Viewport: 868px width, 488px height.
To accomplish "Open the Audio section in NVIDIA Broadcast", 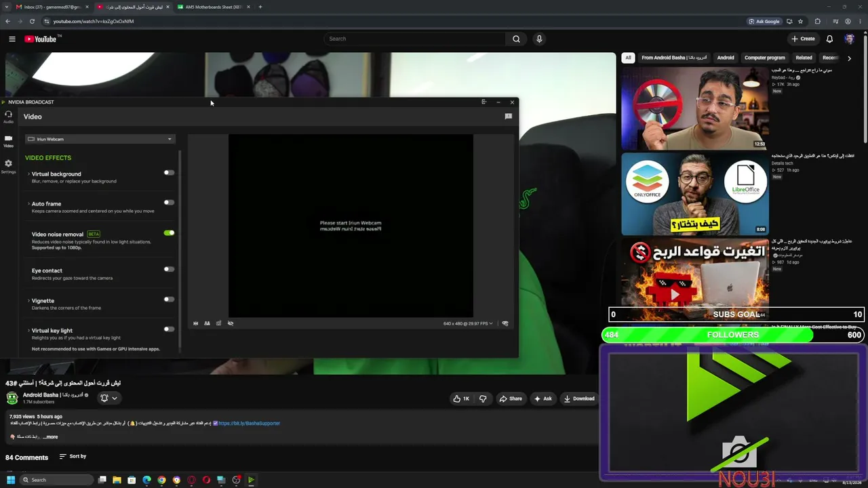I will coord(8,117).
